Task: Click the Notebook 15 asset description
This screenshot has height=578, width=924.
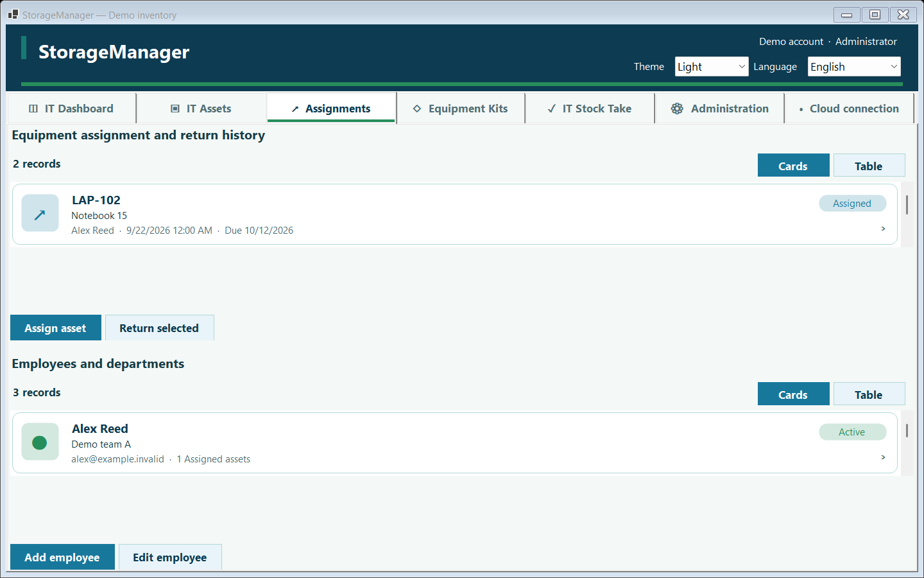Action: (99, 216)
